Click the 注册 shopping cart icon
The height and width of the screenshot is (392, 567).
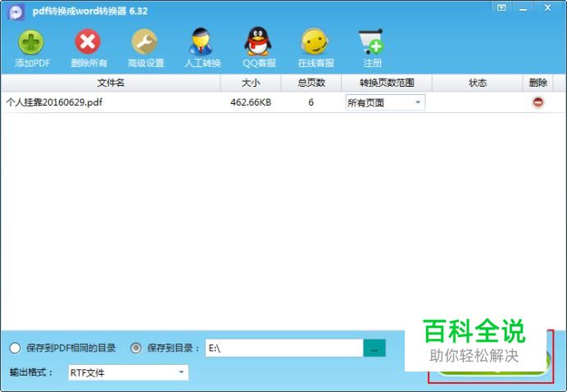click(371, 42)
